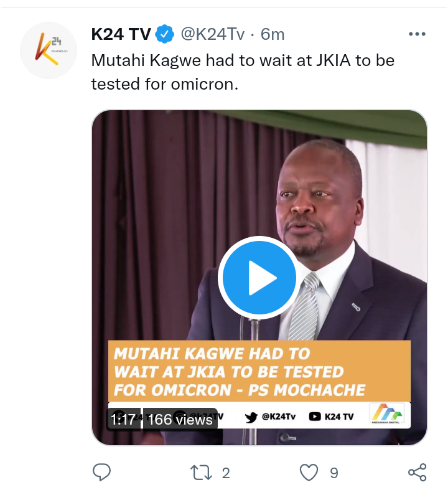
Task: Click the @K24Tv handle link
Action: click(x=213, y=34)
